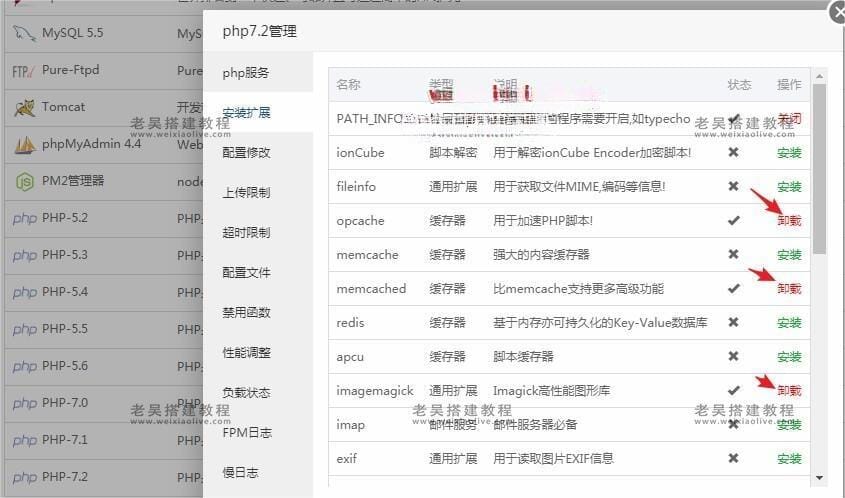Click the 名称 column header
The height and width of the screenshot is (498, 845).
coord(348,85)
